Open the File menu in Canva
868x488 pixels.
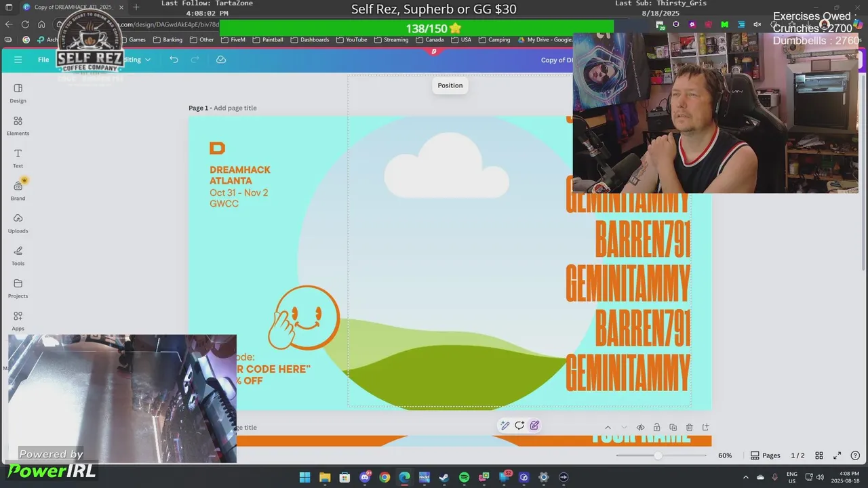43,60
